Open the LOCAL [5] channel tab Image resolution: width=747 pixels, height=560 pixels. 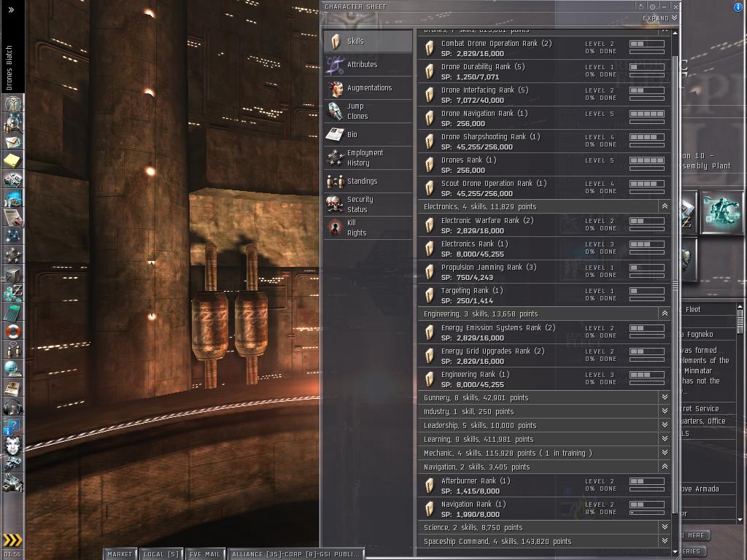point(161,554)
